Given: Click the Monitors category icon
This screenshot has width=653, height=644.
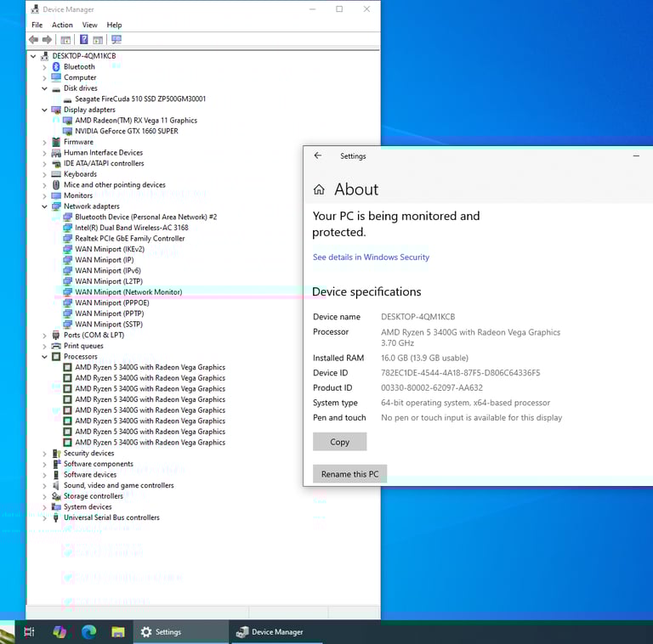Looking at the screenshot, I should click(x=56, y=195).
